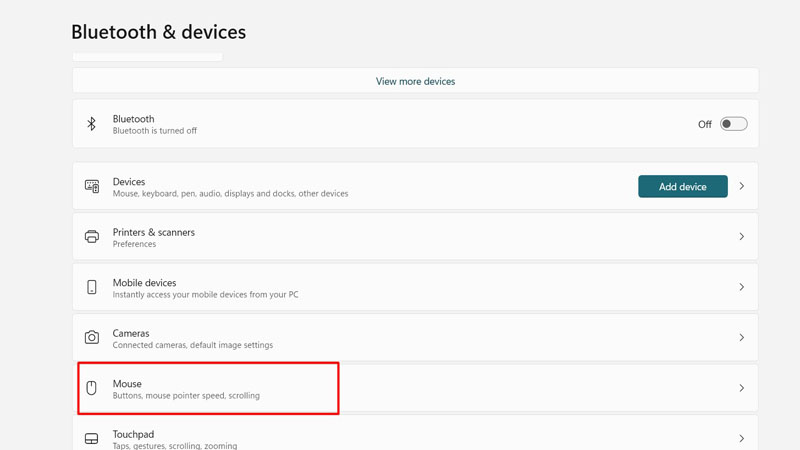Click the Devices keyboard icon
Image resolution: width=800 pixels, height=450 pixels.
pyautogui.click(x=92, y=186)
